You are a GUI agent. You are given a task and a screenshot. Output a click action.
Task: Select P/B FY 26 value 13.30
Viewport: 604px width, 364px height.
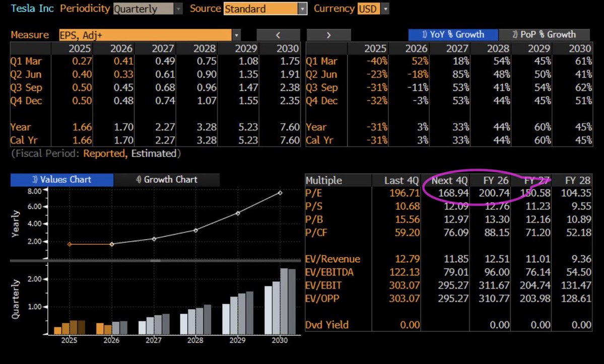(497, 220)
